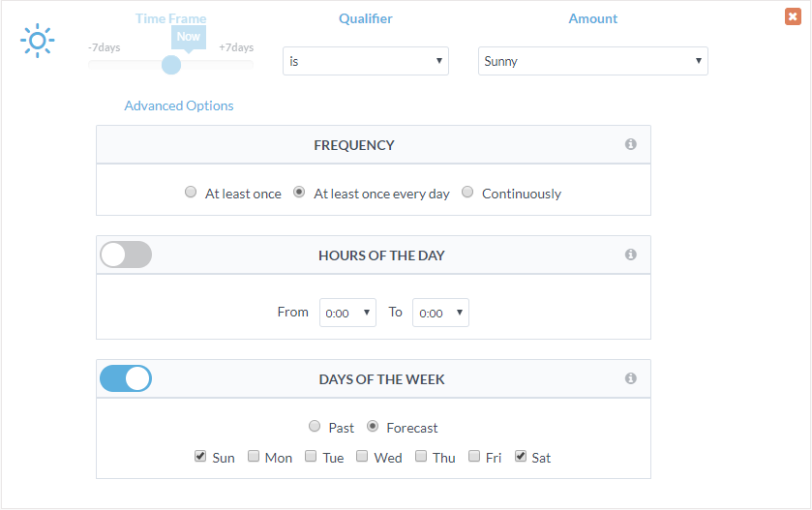Select the Continuously frequency option
This screenshot has height=510, width=812.
[467, 193]
